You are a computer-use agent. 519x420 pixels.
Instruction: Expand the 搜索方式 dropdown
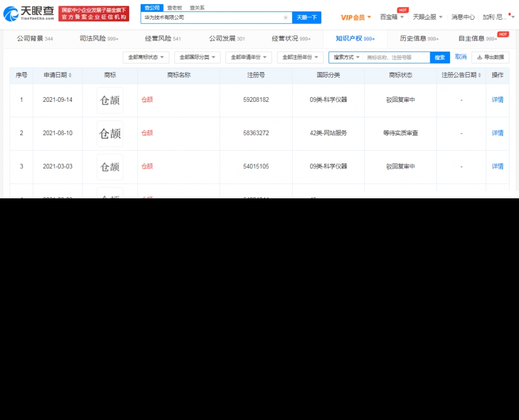click(346, 57)
